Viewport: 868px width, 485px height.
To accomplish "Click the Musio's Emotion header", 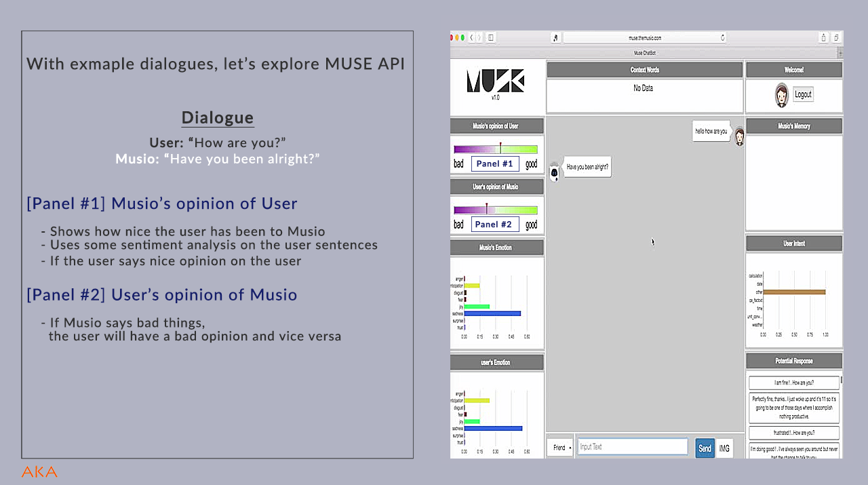I will (497, 248).
